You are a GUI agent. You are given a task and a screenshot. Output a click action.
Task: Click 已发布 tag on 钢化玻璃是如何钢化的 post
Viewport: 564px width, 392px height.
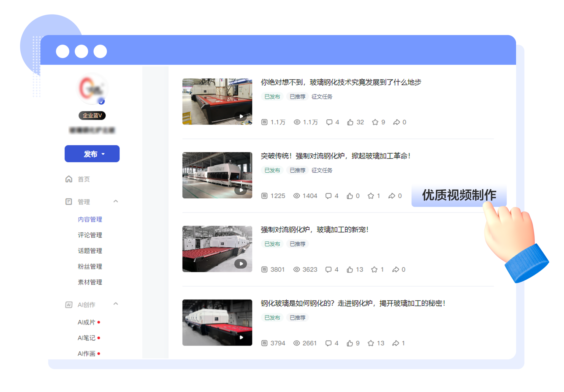click(x=272, y=318)
